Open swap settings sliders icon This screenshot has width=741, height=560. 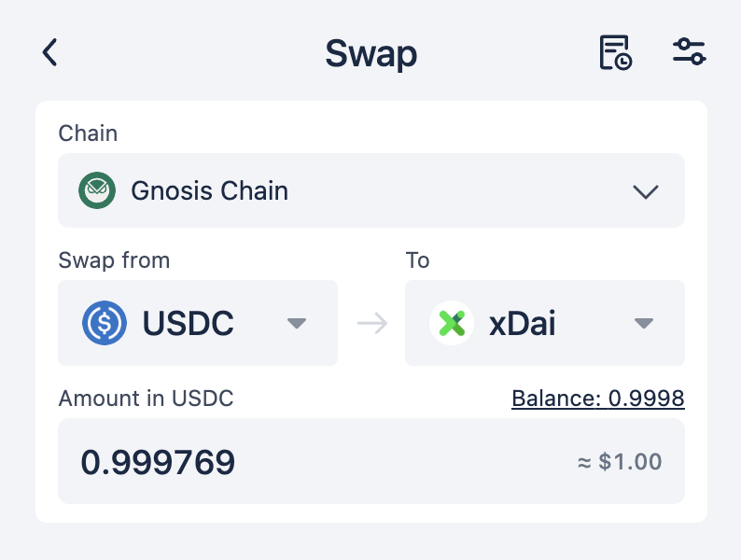click(690, 52)
